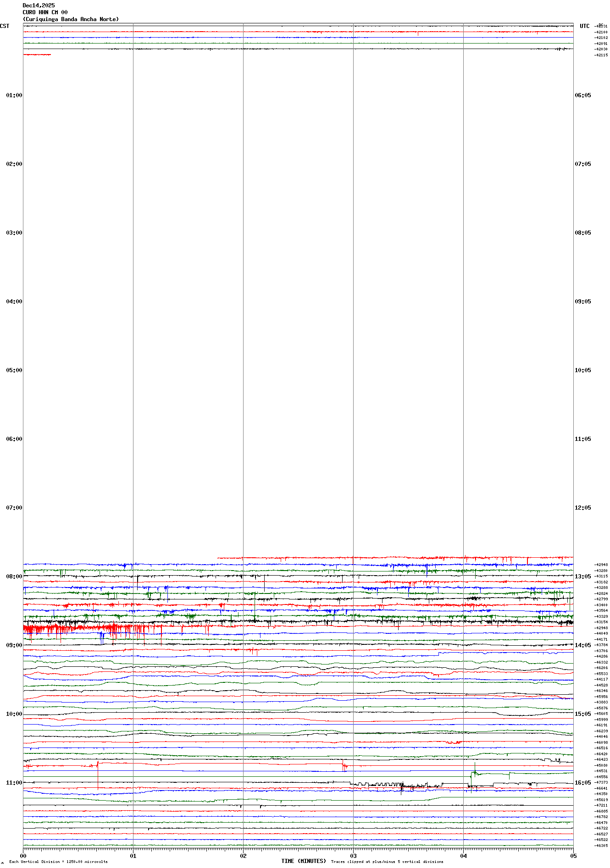Select the 01:00 CST time marker
Screen dimensions: 610x868
click(x=14, y=95)
